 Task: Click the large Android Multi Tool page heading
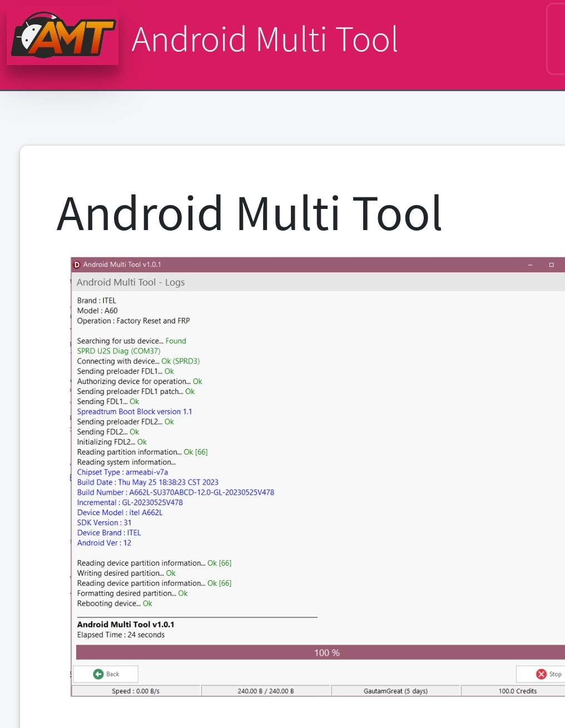[250, 213]
